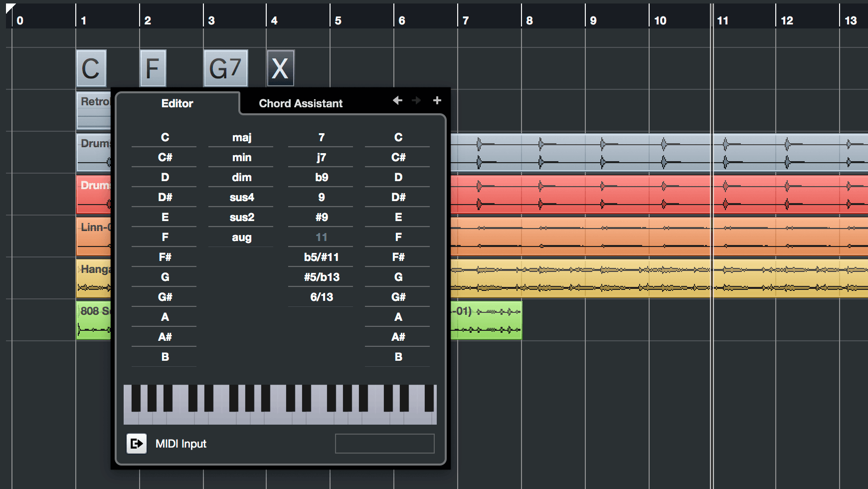
Task: Click a key on the piano keyboard
Action: pos(280,404)
